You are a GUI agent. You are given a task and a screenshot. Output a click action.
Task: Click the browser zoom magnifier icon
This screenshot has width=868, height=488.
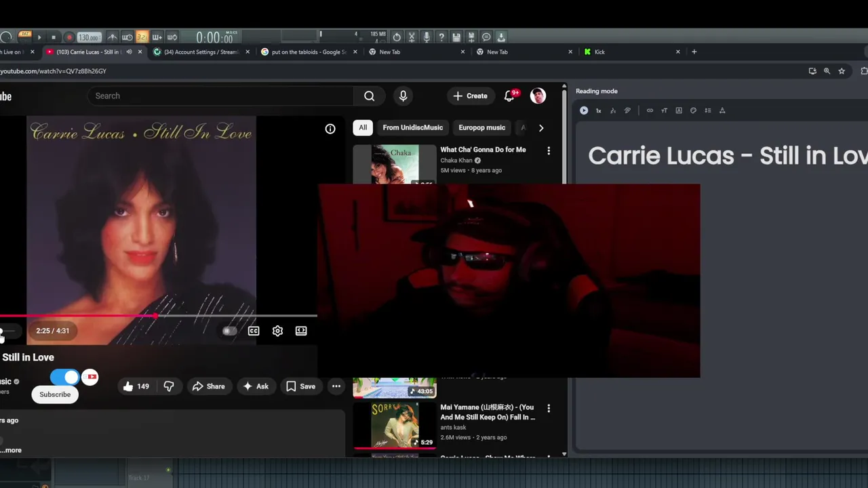click(x=827, y=71)
